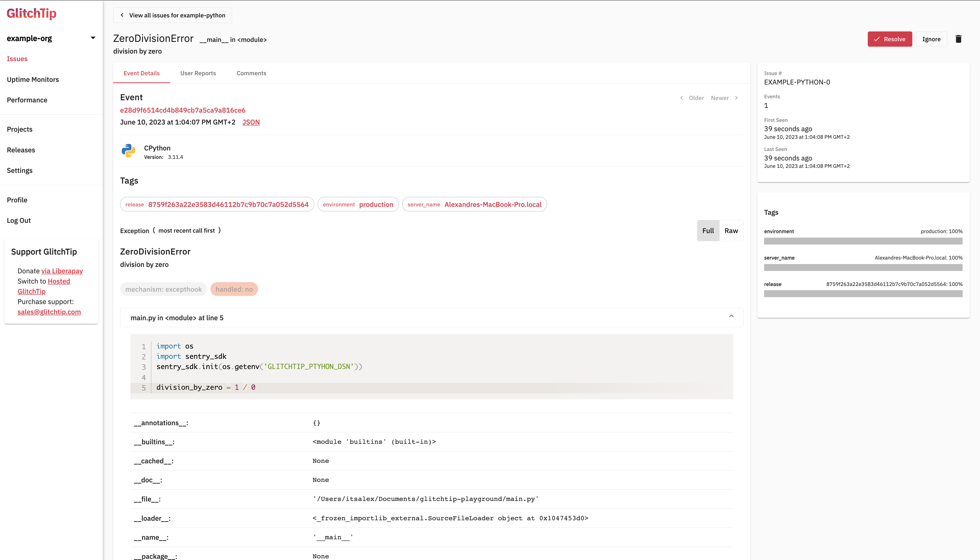Click the GlitchTip logo
The image size is (980, 560).
click(x=31, y=13)
